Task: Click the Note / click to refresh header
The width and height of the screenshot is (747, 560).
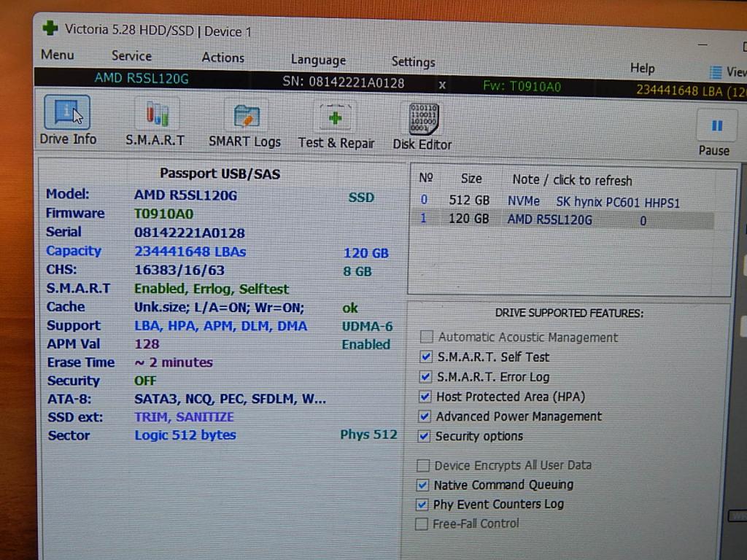Action: click(x=571, y=180)
